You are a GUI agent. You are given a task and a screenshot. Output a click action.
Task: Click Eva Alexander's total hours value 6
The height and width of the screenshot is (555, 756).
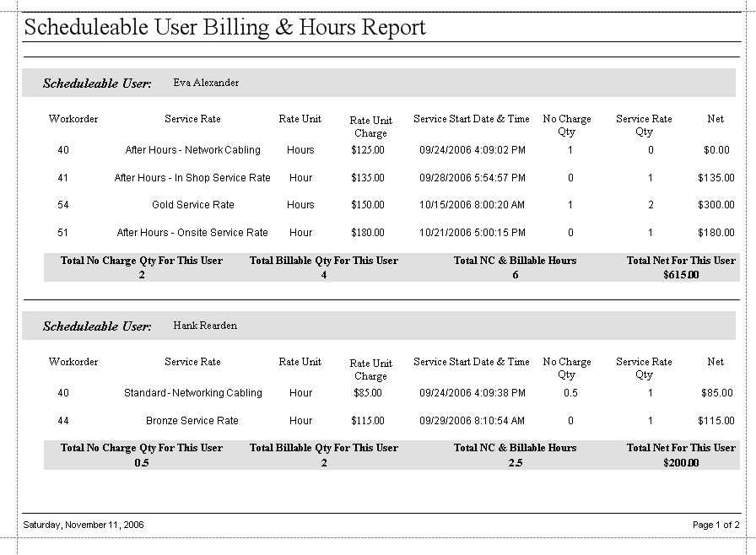[x=515, y=275]
